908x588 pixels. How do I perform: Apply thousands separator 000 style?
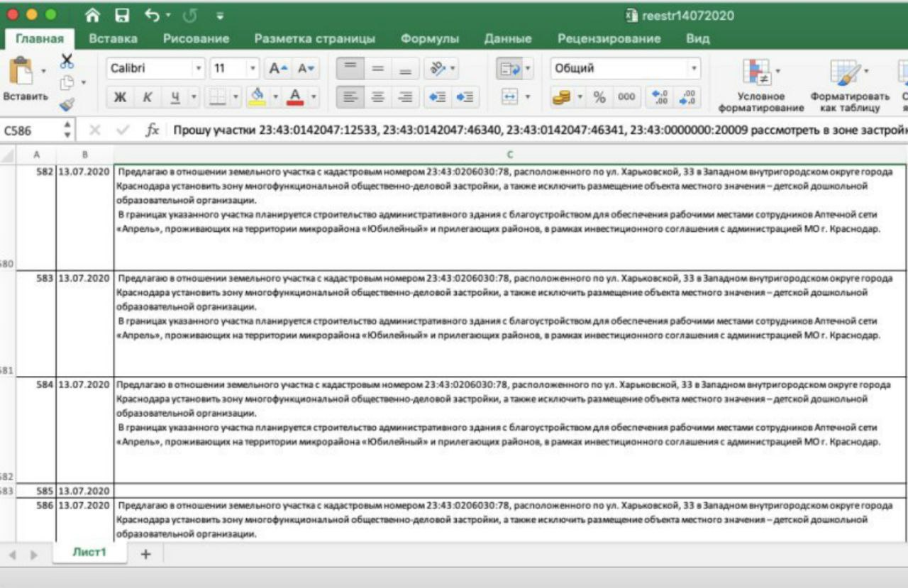pos(626,97)
